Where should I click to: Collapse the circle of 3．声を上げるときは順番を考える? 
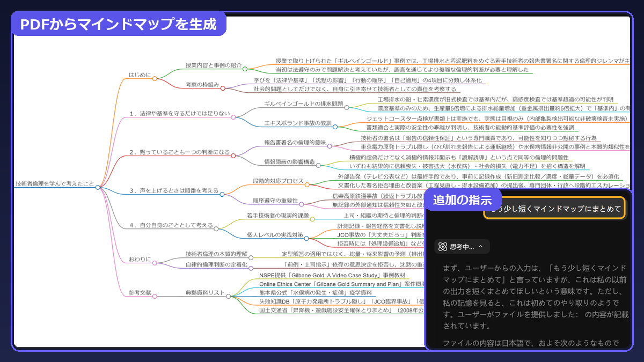coord(222,194)
